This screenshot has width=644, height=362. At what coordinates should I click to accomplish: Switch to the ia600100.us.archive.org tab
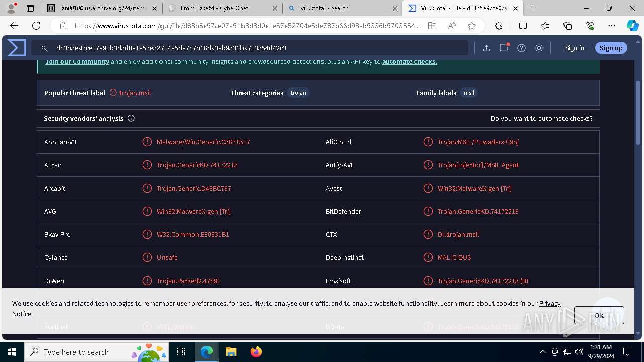click(102, 8)
